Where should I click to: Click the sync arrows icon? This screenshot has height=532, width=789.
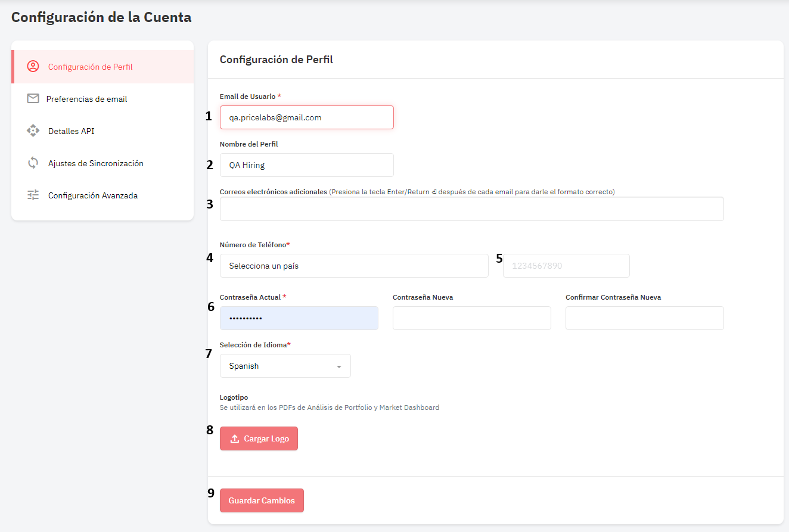tap(33, 163)
